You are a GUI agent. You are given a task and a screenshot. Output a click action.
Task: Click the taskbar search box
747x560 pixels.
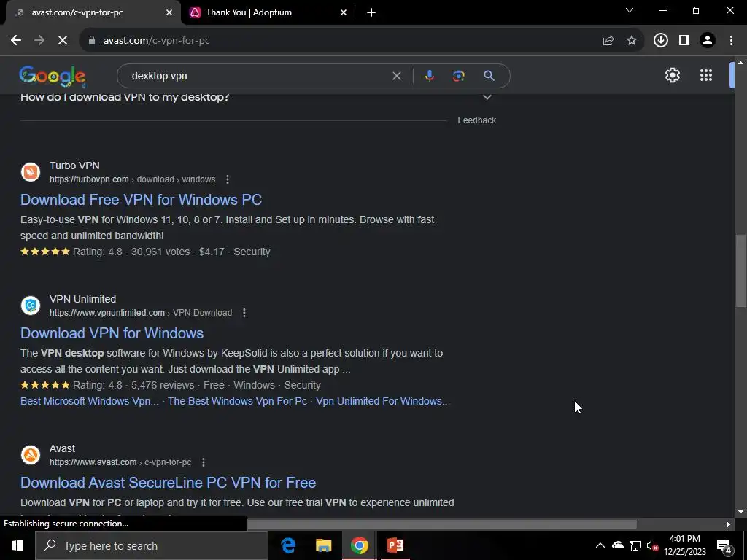coord(152,545)
